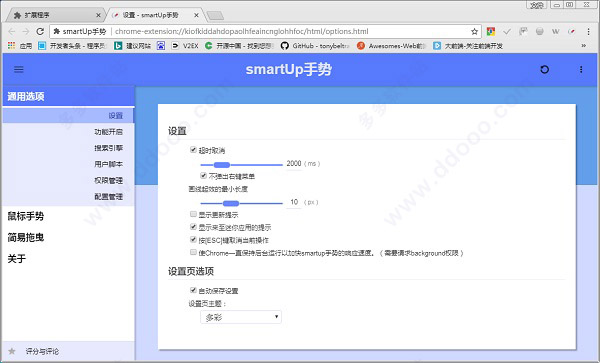Open the hamburger menu in smartUp header
The height and width of the screenshot is (363, 600).
(19, 69)
